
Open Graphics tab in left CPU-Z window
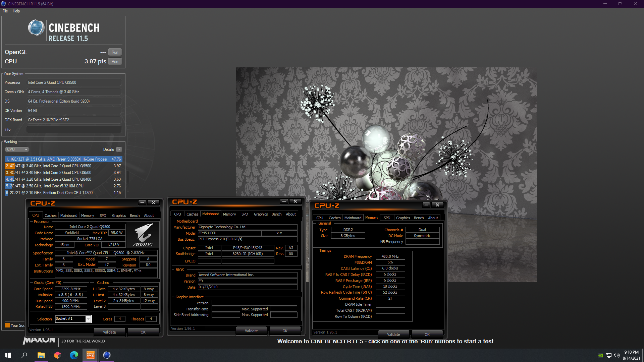(x=119, y=216)
